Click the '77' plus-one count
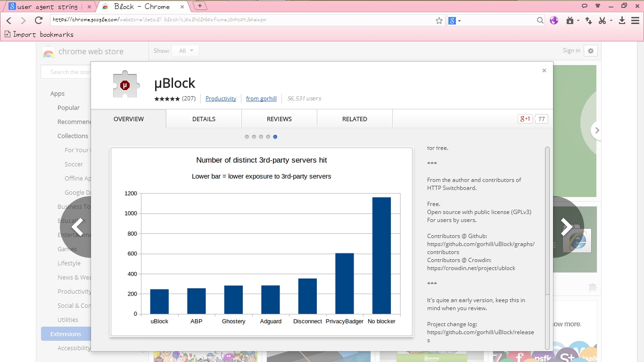This screenshot has height=362, width=644. point(542,119)
